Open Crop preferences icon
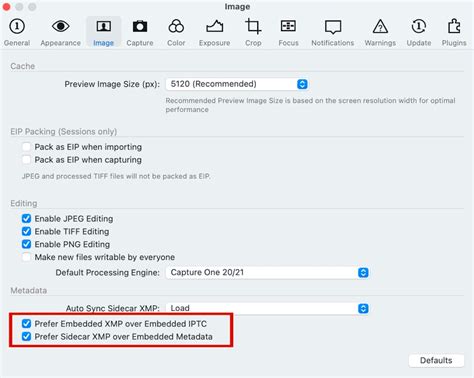 (253, 32)
